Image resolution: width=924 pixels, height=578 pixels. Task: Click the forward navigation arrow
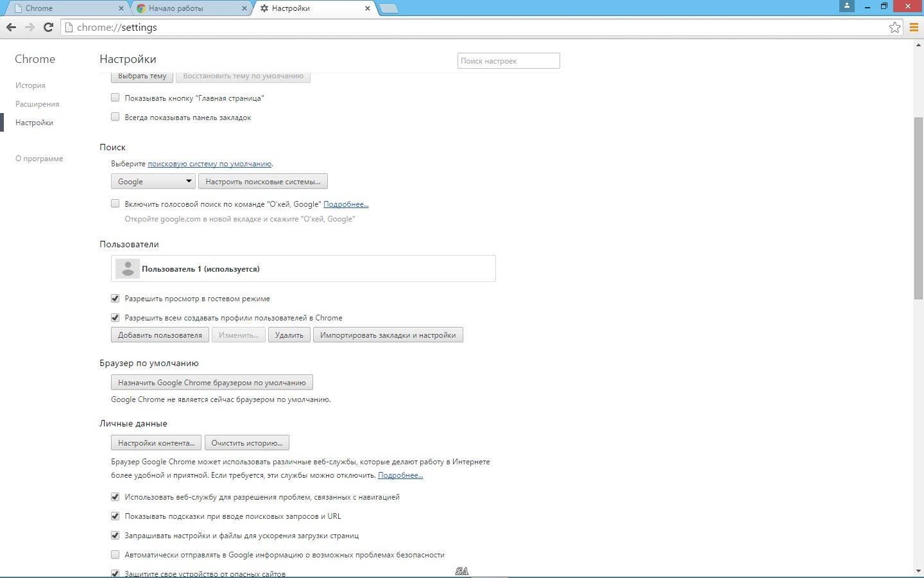tap(30, 27)
